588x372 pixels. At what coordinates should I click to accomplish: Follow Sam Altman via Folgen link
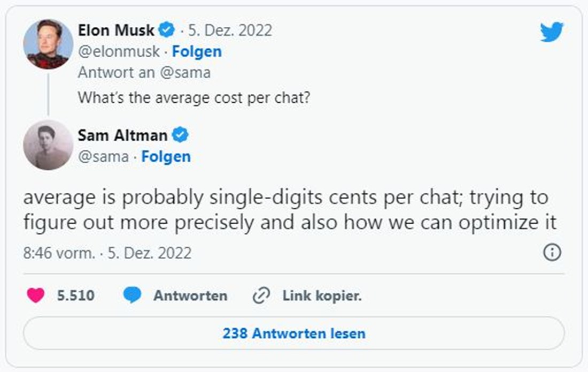pos(166,156)
